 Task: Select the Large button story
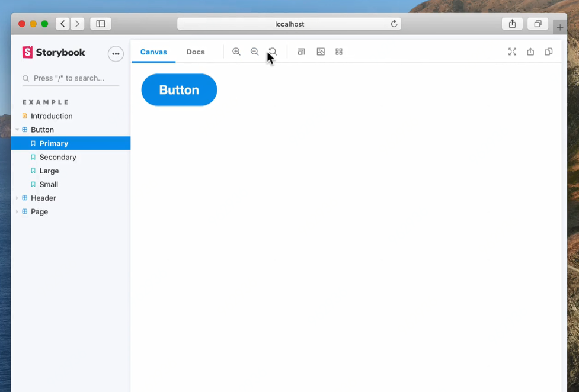(49, 171)
